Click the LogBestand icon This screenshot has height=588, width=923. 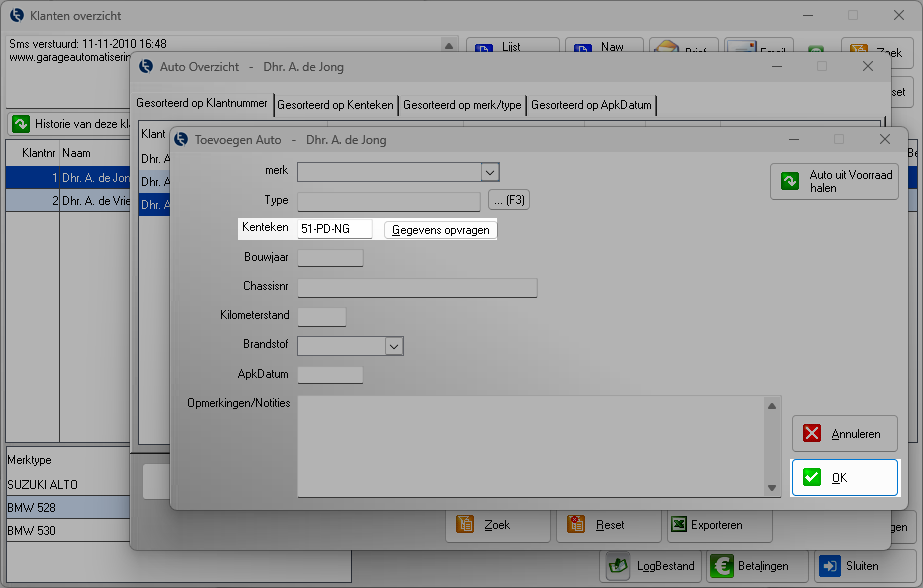(619, 566)
